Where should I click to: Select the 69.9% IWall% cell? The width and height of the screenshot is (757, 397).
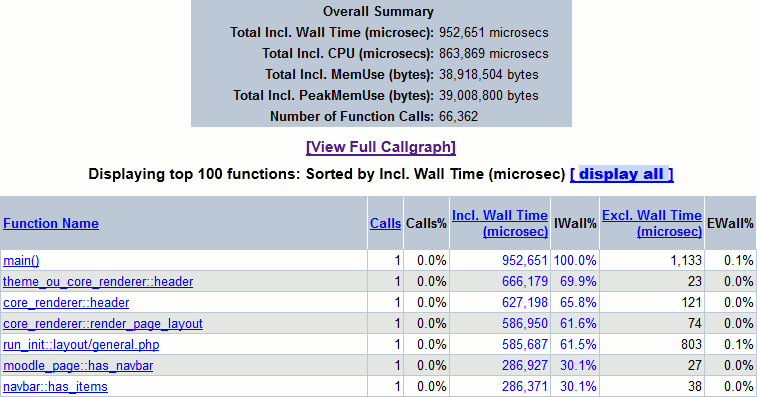(x=578, y=282)
